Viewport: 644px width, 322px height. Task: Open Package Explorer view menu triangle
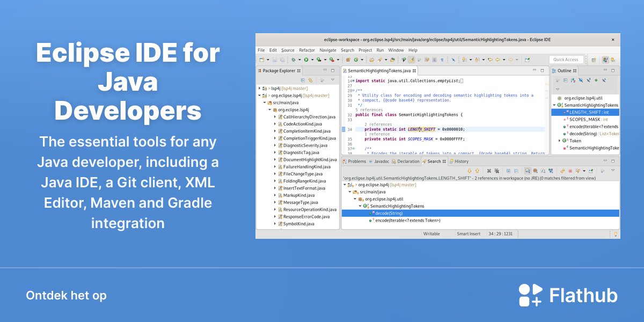tap(333, 79)
